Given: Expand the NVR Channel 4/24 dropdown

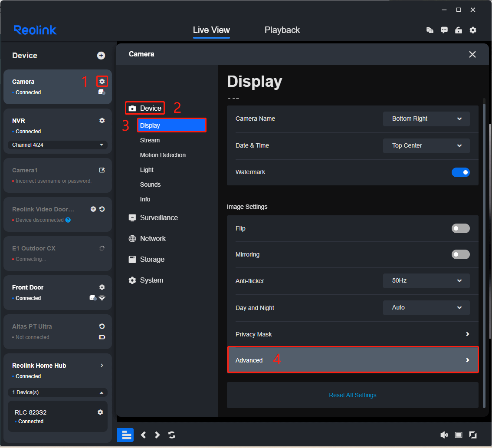Looking at the screenshot, I should click(58, 145).
